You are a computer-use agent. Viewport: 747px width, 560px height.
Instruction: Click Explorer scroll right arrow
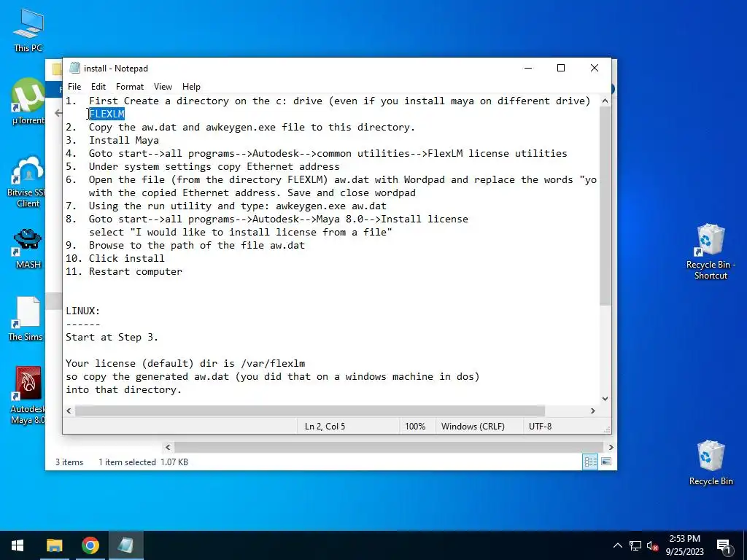(x=611, y=447)
